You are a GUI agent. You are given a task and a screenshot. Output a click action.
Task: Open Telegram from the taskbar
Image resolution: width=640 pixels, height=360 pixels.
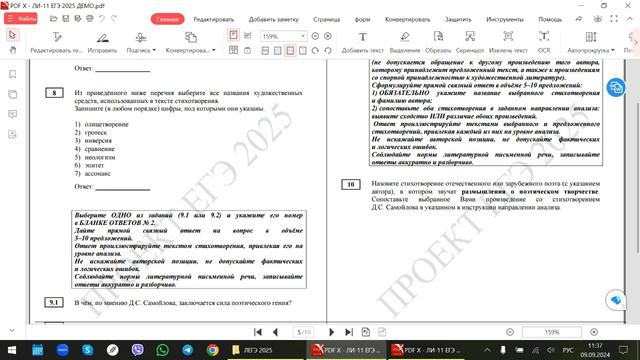click(187, 350)
